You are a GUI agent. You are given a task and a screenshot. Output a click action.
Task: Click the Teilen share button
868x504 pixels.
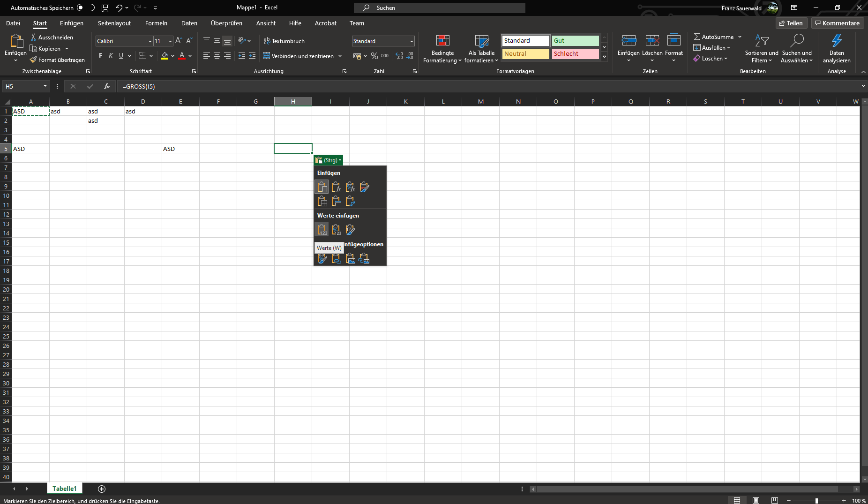(x=791, y=23)
